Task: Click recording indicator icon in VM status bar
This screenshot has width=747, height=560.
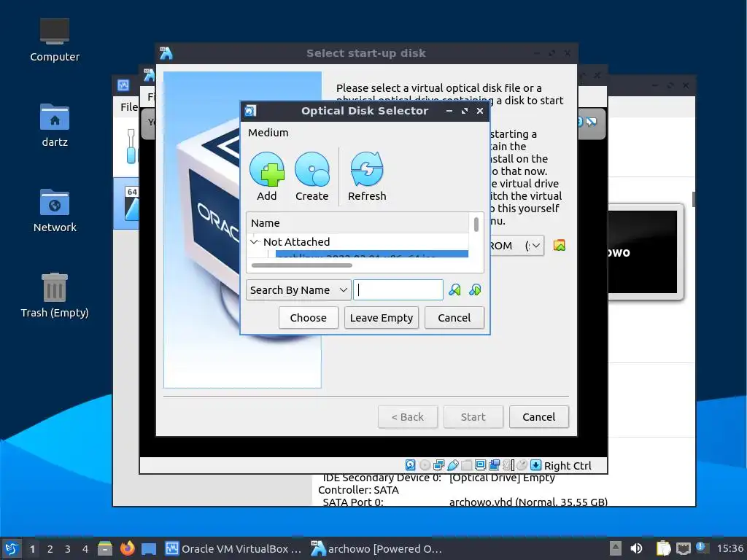Action: [494, 465]
